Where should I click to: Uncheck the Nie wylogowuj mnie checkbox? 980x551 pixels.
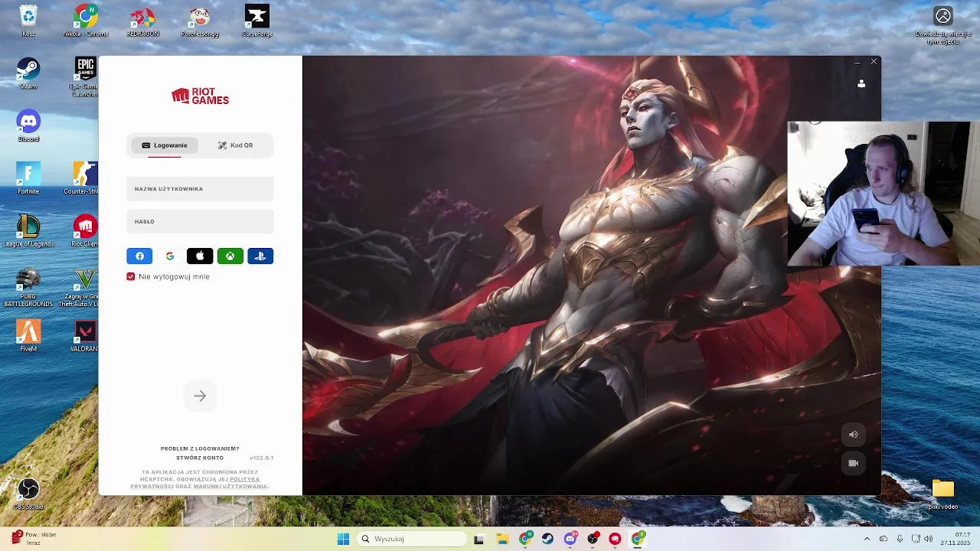coord(131,276)
